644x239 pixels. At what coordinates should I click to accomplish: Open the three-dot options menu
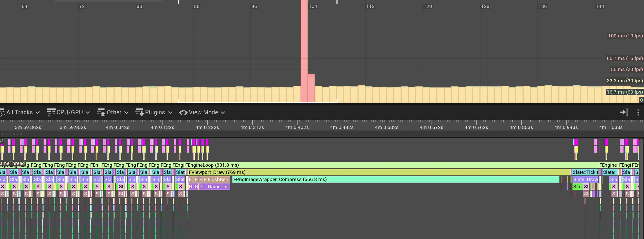[x=638, y=112]
